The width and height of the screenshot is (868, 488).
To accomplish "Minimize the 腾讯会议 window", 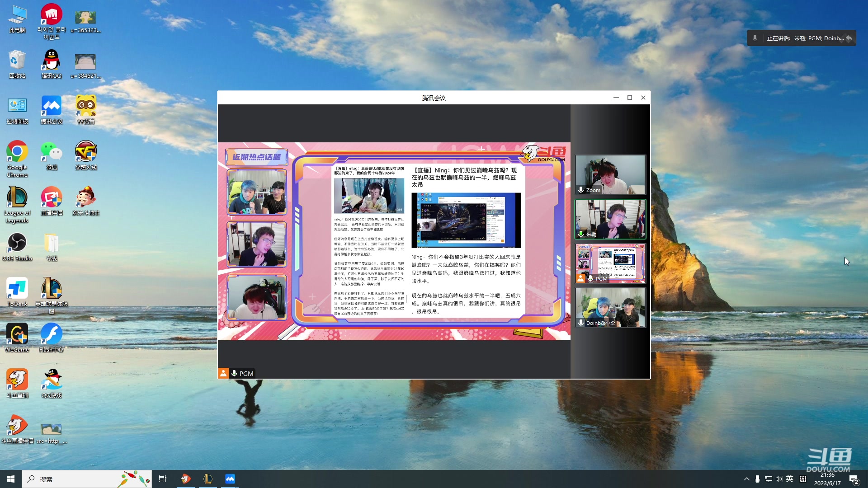I will (616, 98).
